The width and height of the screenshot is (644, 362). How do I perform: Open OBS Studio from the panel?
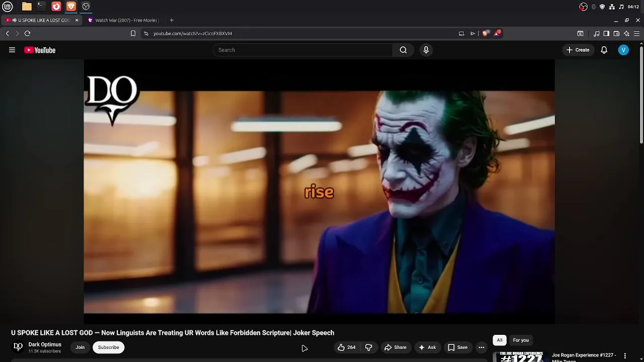(x=86, y=7)
